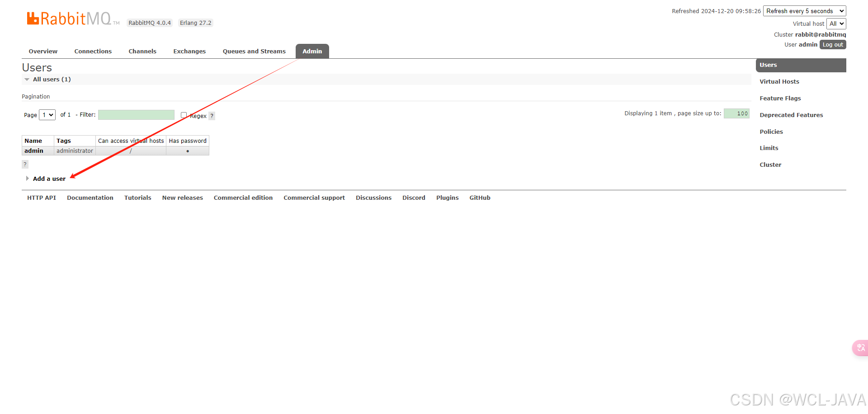Open the Discord footer link

[x=414, y=198]
